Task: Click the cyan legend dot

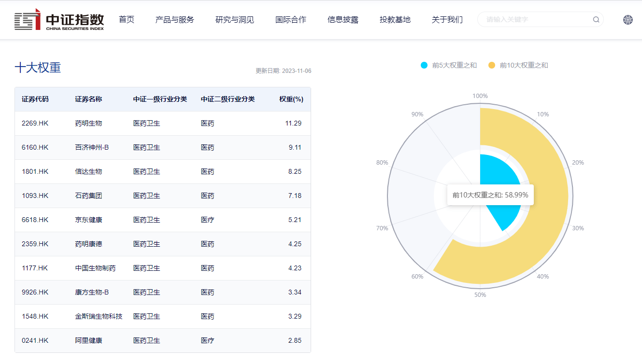Action: pos(424,65)
